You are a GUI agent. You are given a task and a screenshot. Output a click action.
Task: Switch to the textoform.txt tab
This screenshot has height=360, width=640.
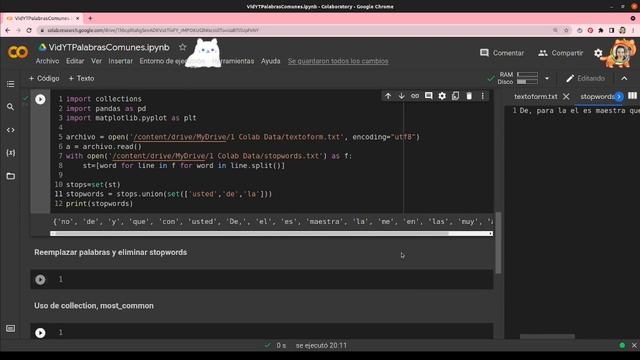536,97
